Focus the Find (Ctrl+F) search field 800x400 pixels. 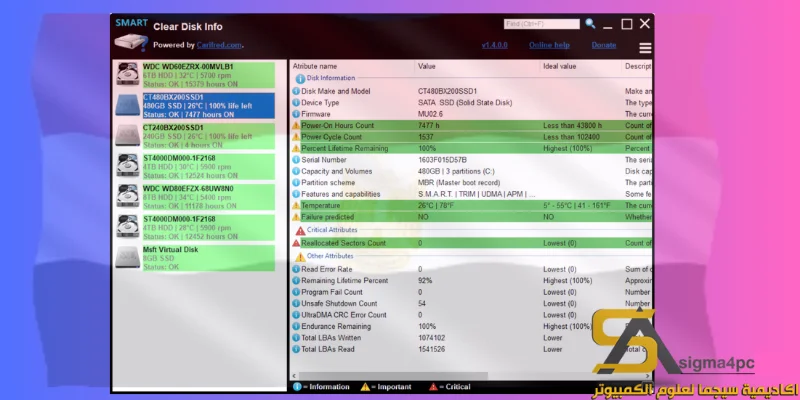click(x=542, y=24)
